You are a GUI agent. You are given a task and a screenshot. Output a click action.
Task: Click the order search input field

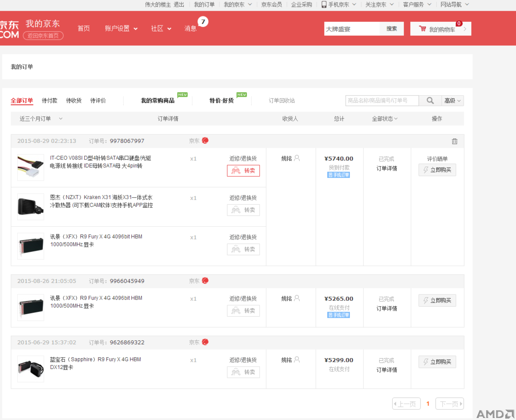click(382, 101)
